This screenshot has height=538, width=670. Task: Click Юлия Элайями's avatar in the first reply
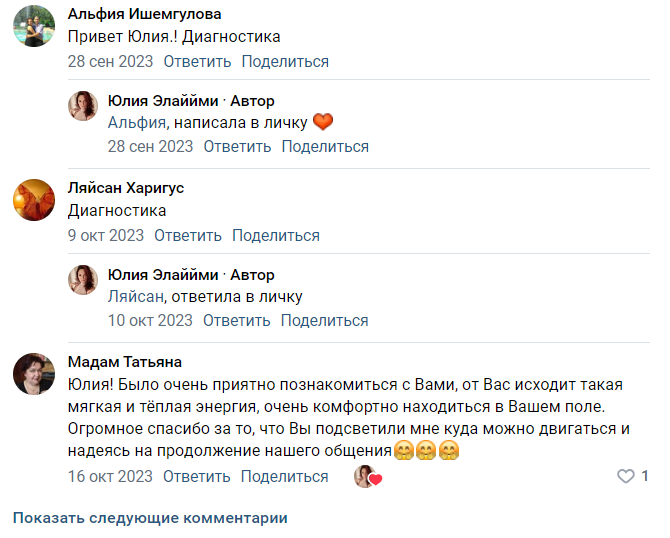coord(83,106)
